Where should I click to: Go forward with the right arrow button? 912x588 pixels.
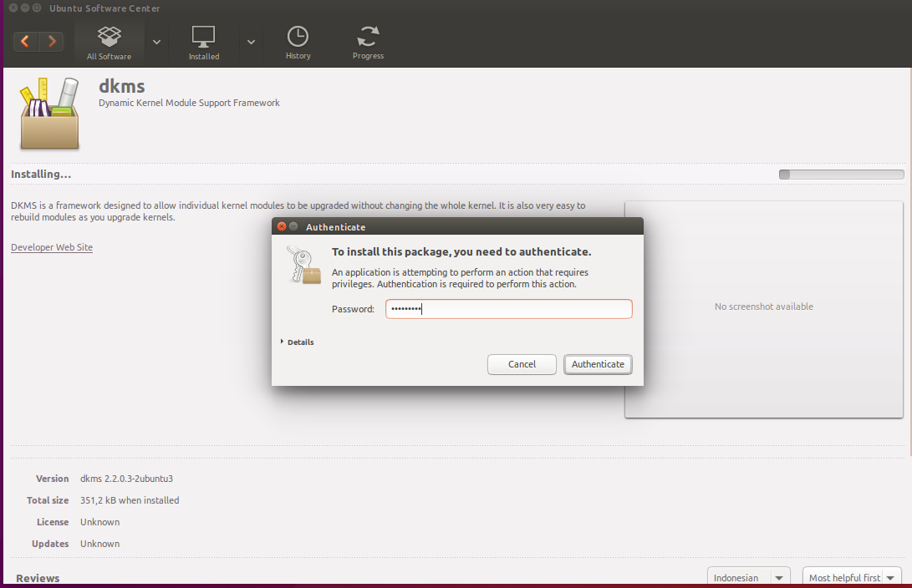(51, 41)
